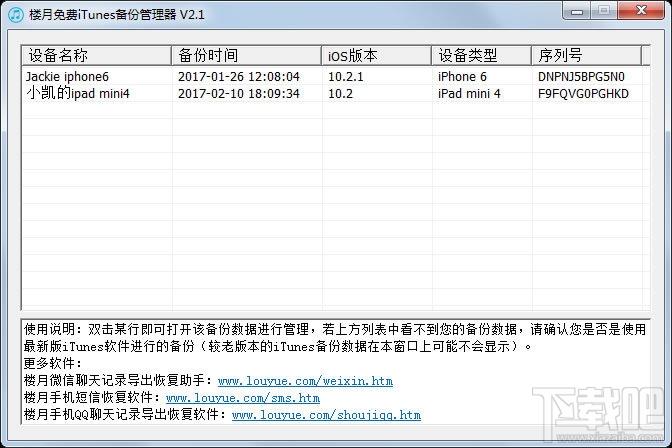
Task: Click iOS version 10.2 cell
Action: (340, 93)
